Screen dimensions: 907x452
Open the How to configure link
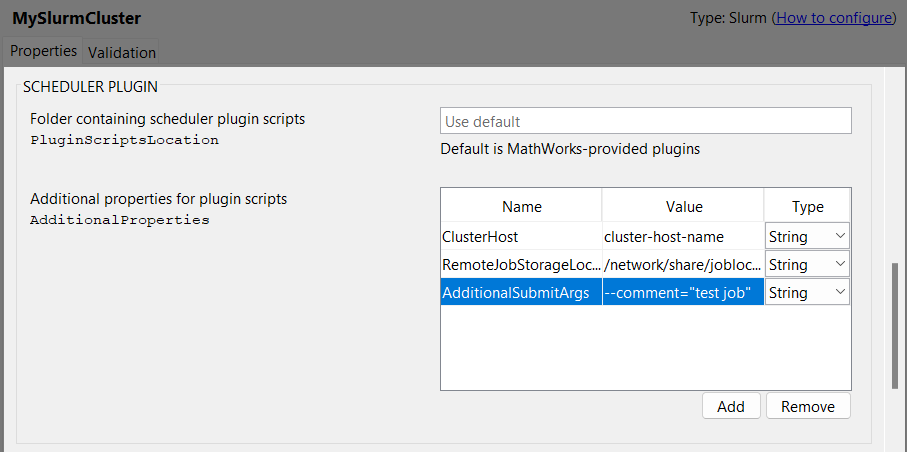point(832,18)
